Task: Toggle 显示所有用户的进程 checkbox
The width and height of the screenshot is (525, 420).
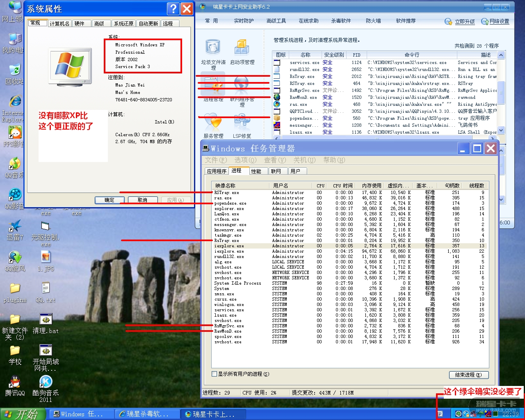Action: tap(214, 374)
